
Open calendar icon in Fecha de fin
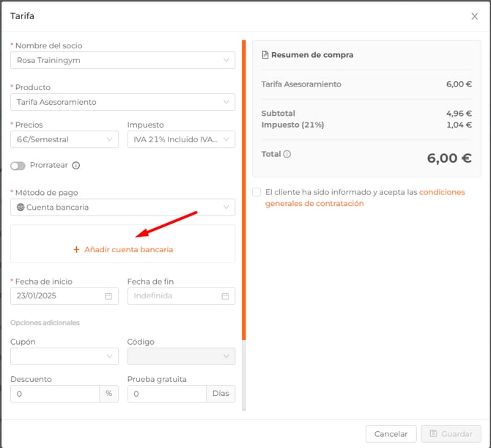(x=225, y=296)
